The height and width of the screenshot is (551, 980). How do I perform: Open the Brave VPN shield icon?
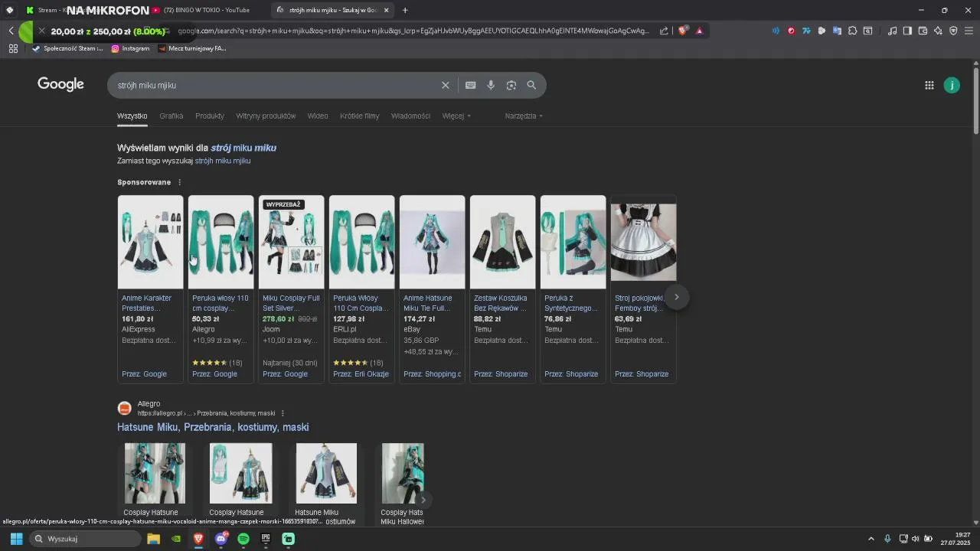(953, 31)
